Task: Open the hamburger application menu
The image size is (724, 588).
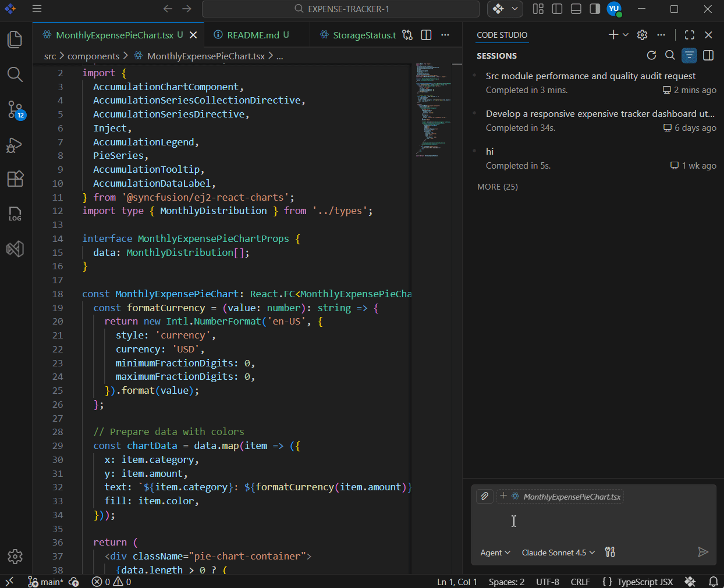Action: 37,9
